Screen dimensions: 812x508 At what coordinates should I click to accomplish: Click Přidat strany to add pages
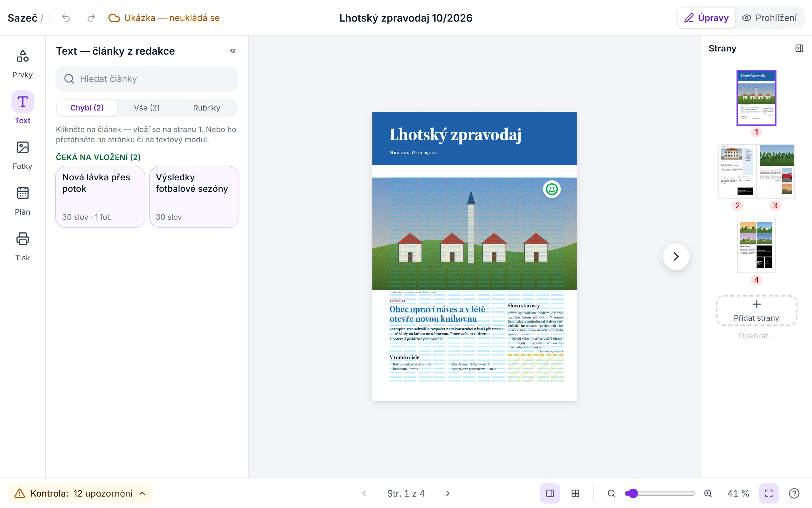[756, 311]
